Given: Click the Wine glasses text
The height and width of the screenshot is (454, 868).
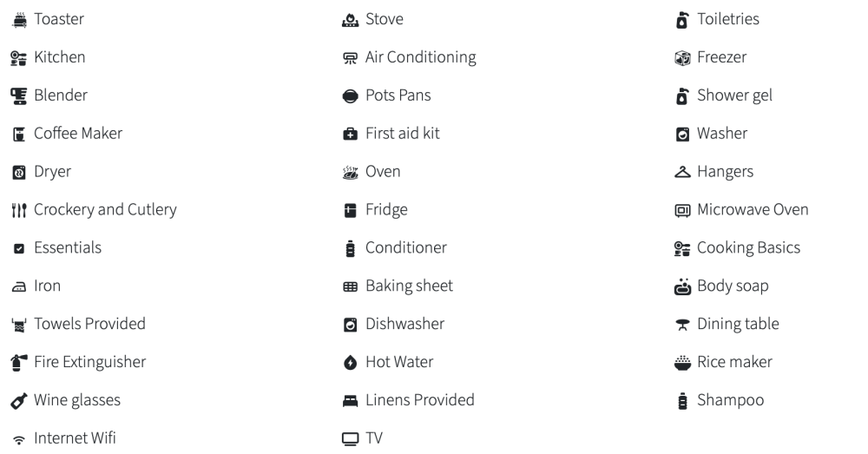Looking at the screenshot, I should click(77, 400).
